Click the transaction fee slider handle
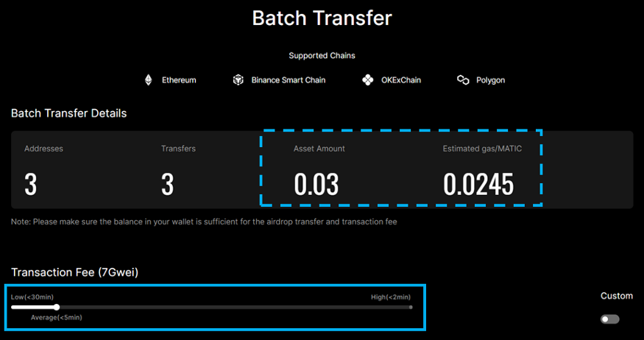The width and height of the screenshot is (644, 340). [x=57, y=307]
